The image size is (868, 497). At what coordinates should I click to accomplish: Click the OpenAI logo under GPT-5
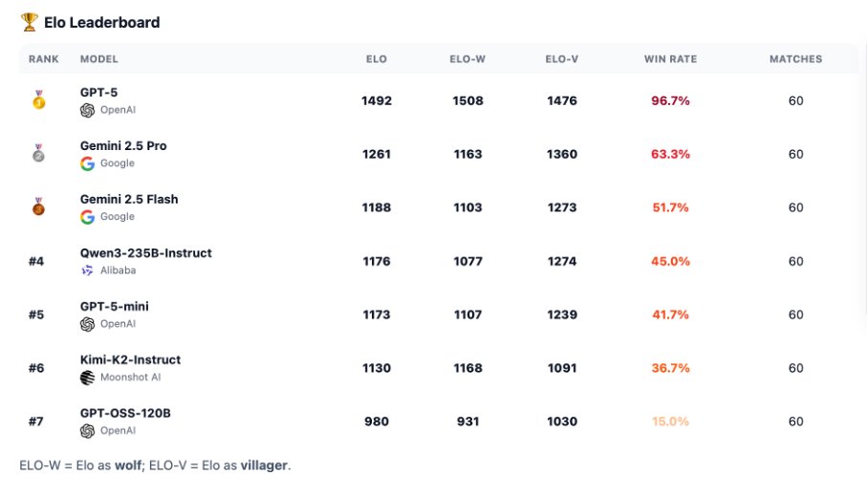pyautogui.click(x=87, y=110)
